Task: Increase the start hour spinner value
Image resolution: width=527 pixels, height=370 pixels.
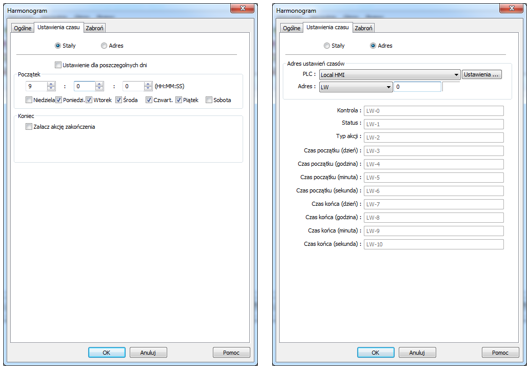Action: [51, 84]
